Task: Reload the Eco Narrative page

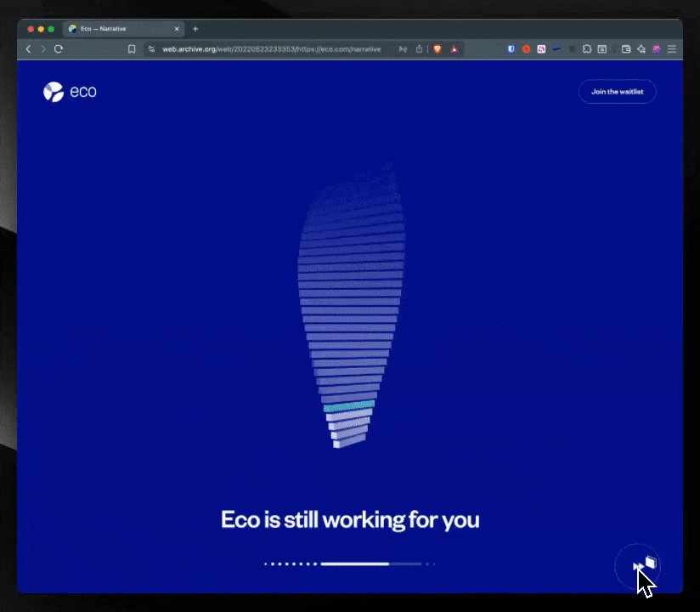Action: pos(59,49)
